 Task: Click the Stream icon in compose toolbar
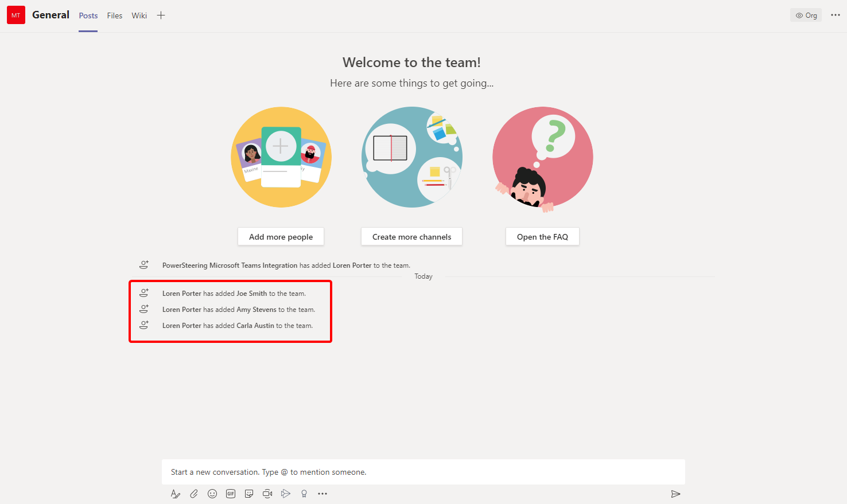286,494
